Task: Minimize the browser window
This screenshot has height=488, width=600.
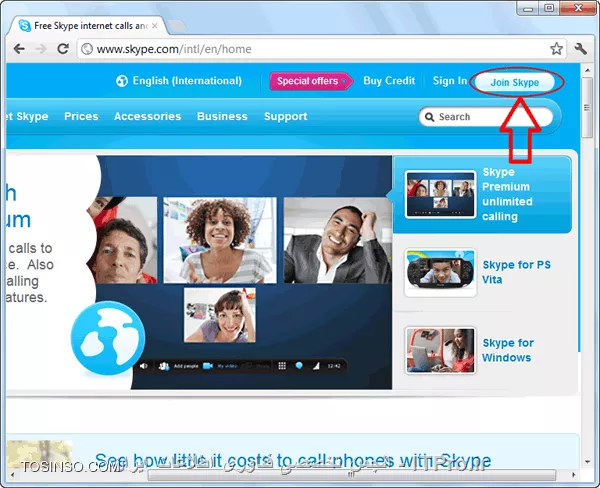Action: 528,8
